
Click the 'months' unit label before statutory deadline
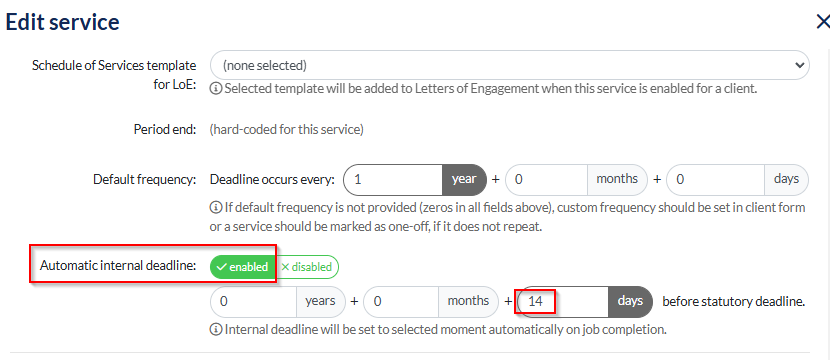[468, 302]
